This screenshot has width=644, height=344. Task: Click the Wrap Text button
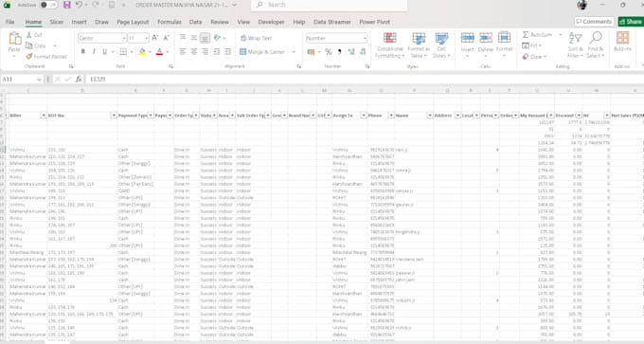[x=257, y=38]
